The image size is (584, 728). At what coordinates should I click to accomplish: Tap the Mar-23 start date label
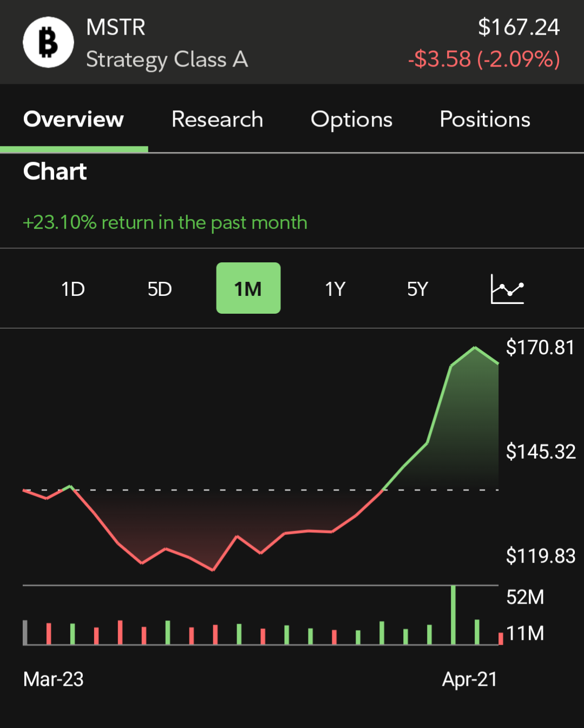tap(54, 679)
